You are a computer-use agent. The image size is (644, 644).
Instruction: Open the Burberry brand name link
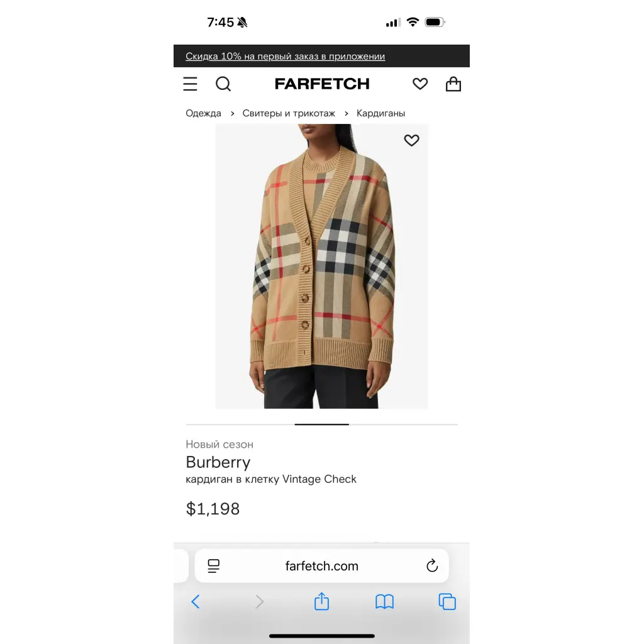pos(218,462)
